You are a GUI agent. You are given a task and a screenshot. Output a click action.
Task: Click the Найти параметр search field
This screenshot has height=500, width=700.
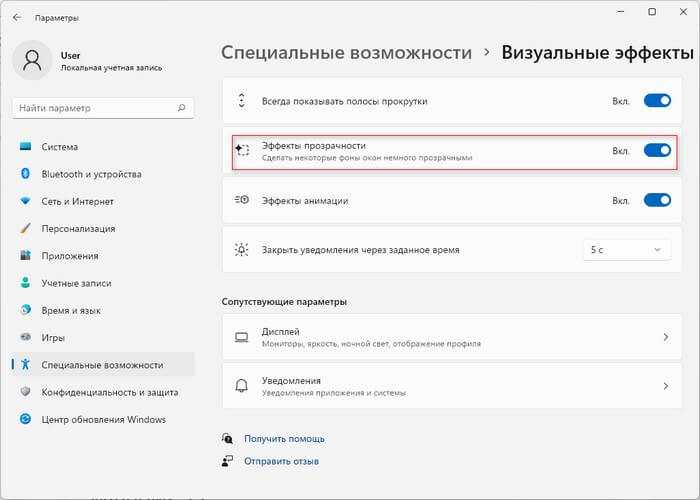[x=103, y=108]
